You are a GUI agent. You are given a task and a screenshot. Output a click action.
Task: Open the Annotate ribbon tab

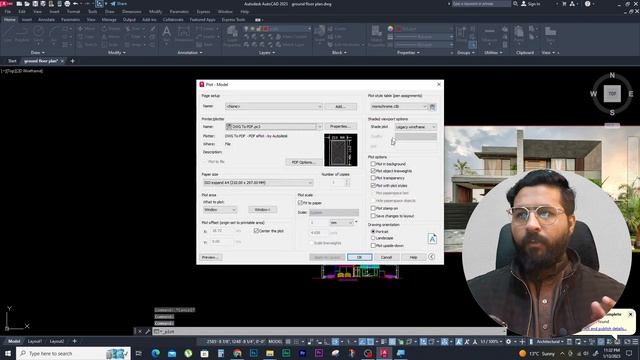[46, 20]
